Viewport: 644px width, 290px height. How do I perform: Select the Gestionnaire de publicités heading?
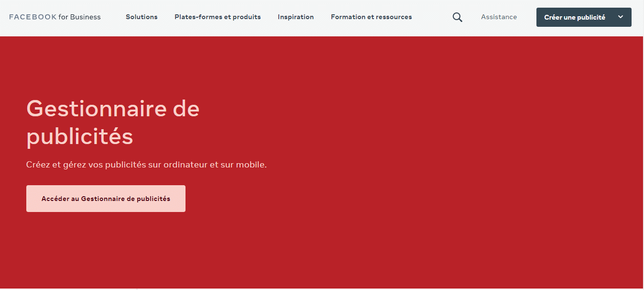point(113,123)
